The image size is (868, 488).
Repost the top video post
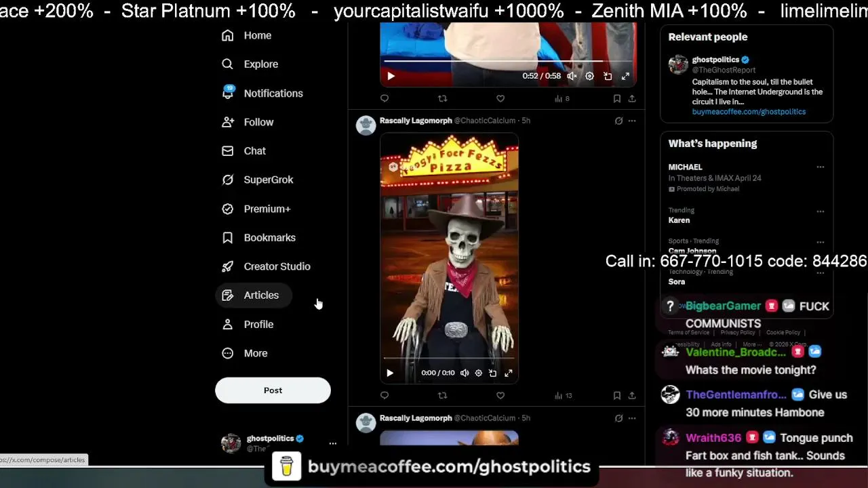442,99
